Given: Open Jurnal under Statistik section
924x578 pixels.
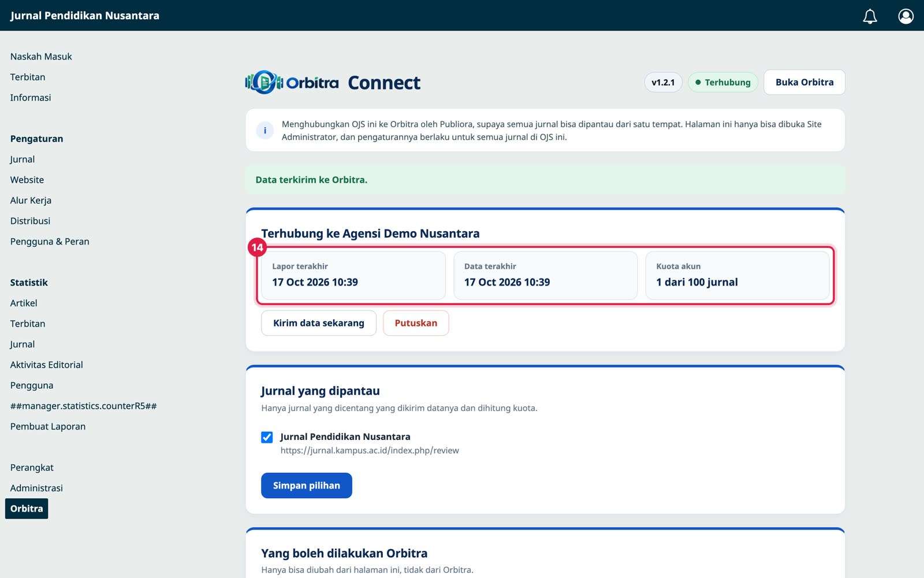Looking at the screenshot, I should click(x=23, y=344).
